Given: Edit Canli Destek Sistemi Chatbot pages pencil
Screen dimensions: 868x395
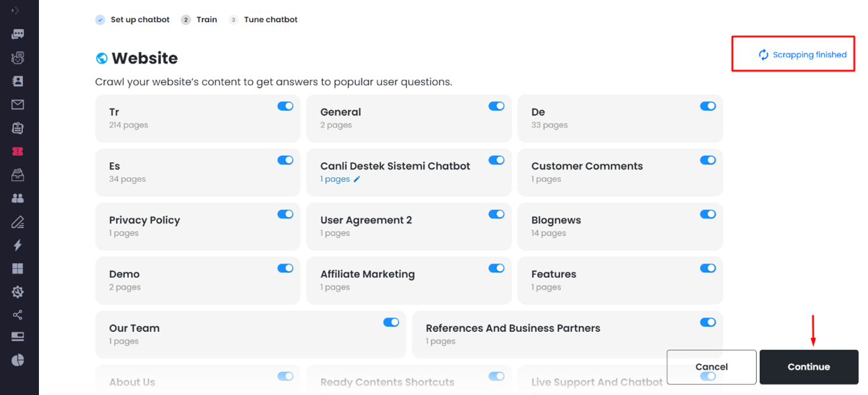Looking at the screenshot, I should [x=357, y=179].
